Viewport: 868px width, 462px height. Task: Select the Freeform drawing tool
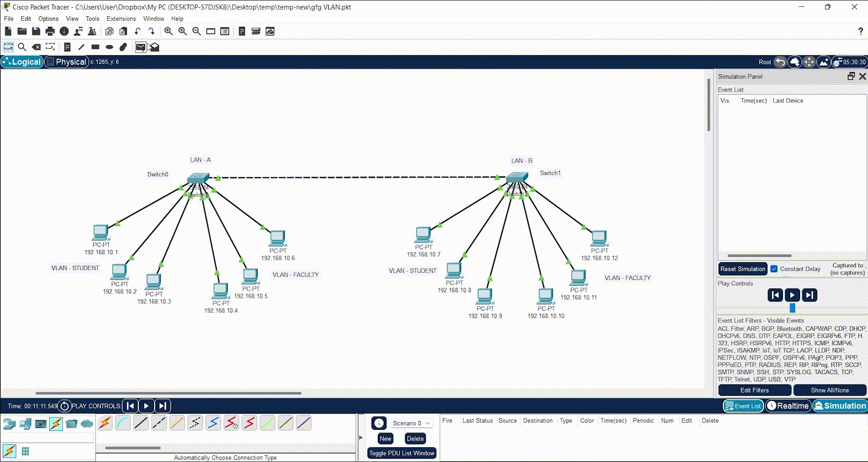point(123,47)
